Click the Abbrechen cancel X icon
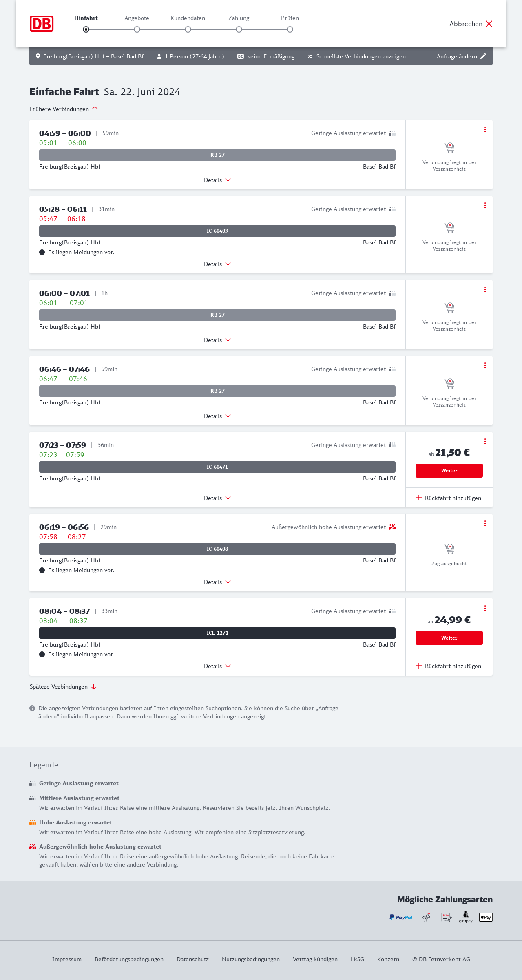 click(489, 24)
